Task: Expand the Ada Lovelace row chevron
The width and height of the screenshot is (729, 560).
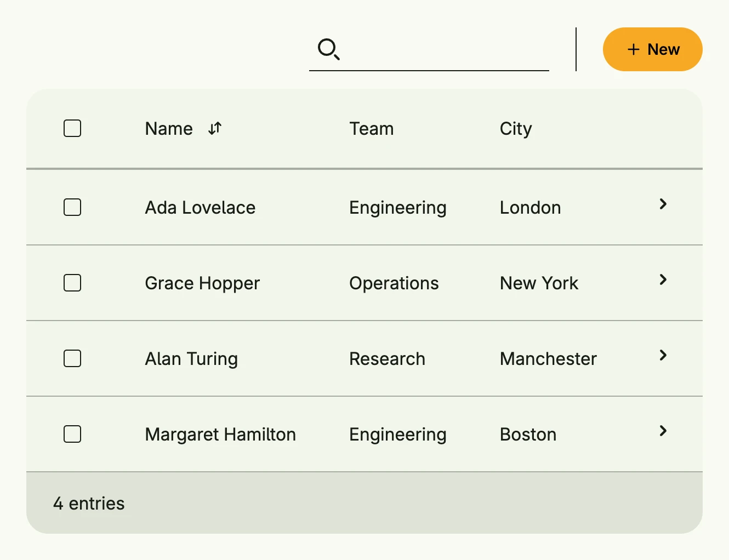Action: coord(663,204)
